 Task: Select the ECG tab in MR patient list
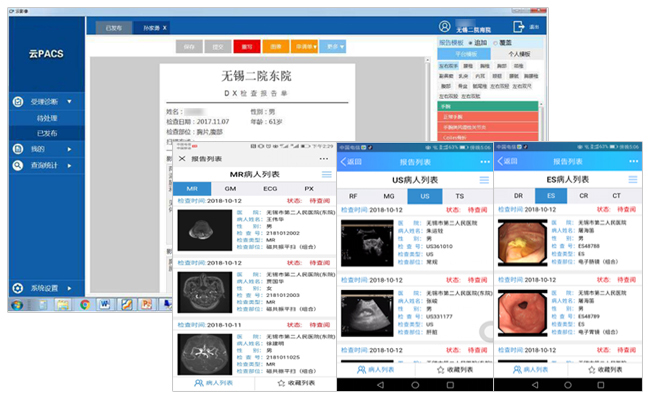click(x=270, y=189)
